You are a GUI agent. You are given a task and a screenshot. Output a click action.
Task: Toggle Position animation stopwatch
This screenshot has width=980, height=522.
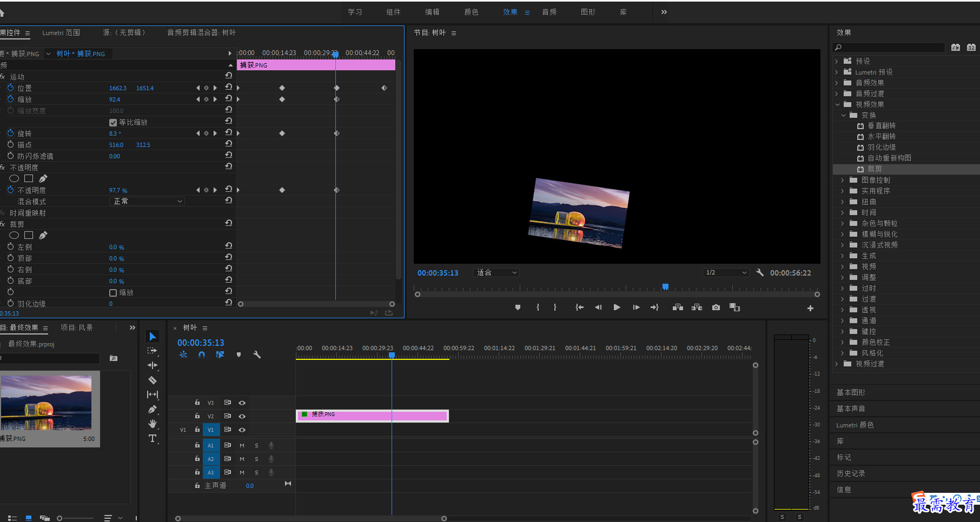[x=10, y=88]
